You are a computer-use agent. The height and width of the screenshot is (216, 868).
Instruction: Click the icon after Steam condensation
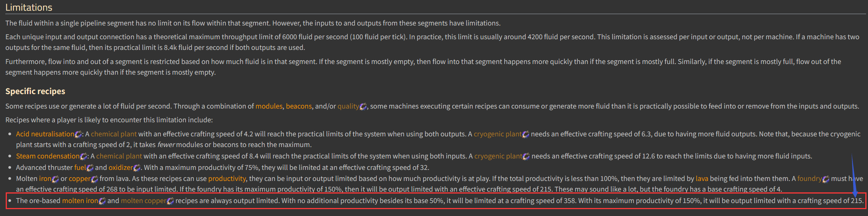(x=84, y=157)
